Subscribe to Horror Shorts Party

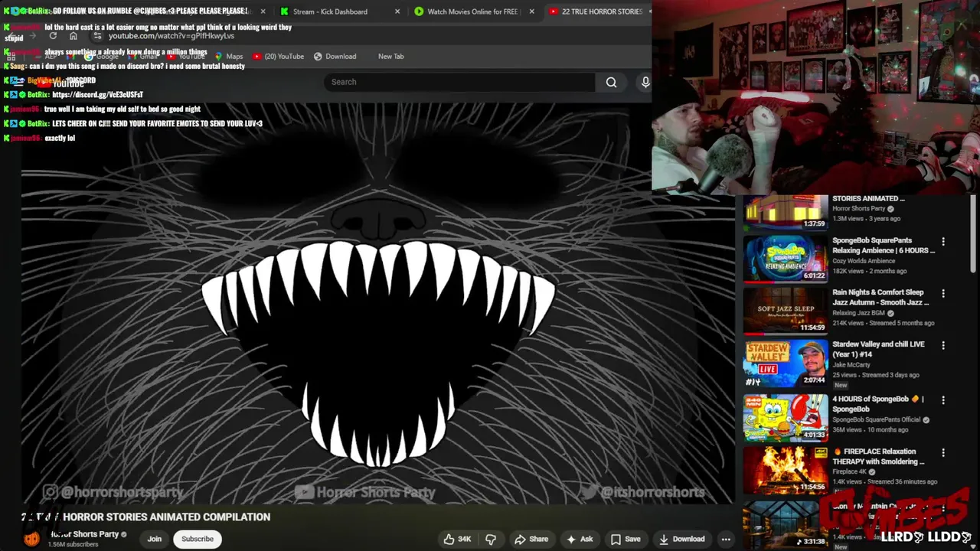198,539
